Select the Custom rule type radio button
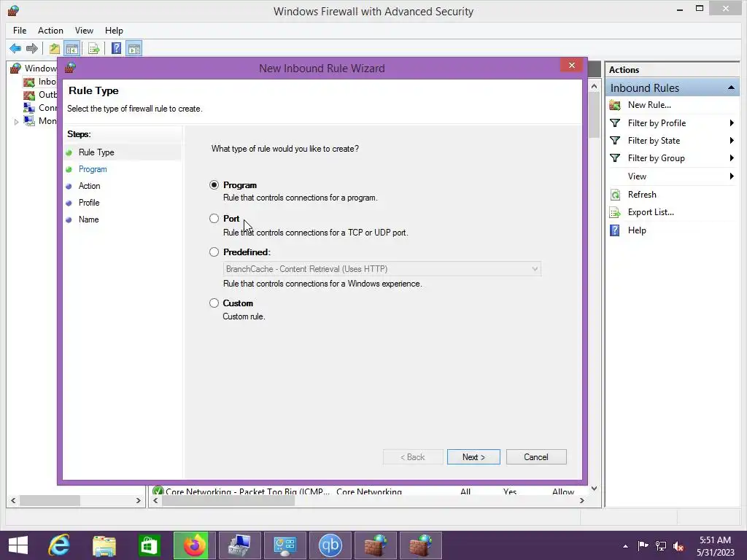This screenshot has height=560, width=747. click(214, 303)
